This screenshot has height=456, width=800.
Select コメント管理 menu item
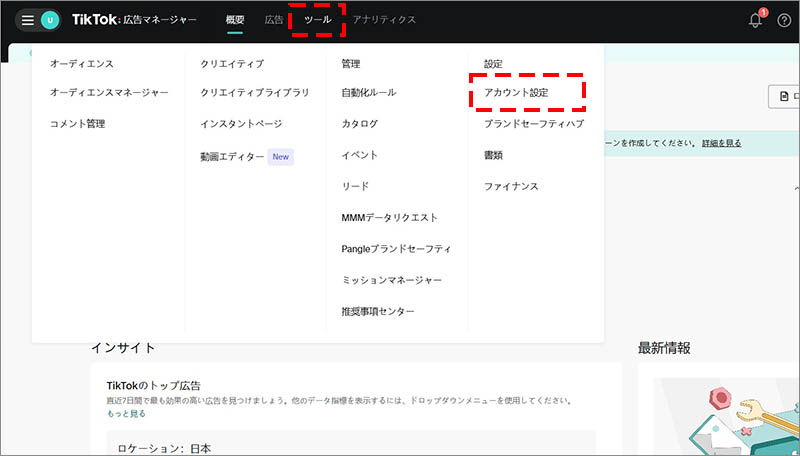coord(77,124)
